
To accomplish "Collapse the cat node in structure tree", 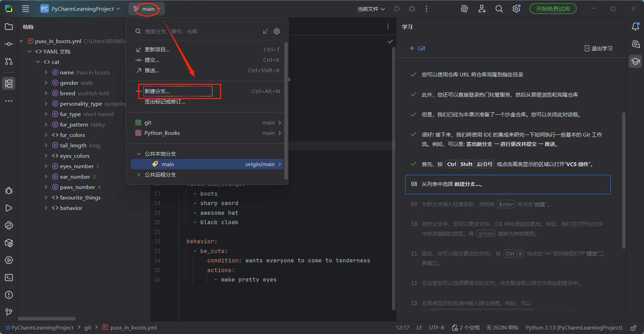I will tap(38, 62).
